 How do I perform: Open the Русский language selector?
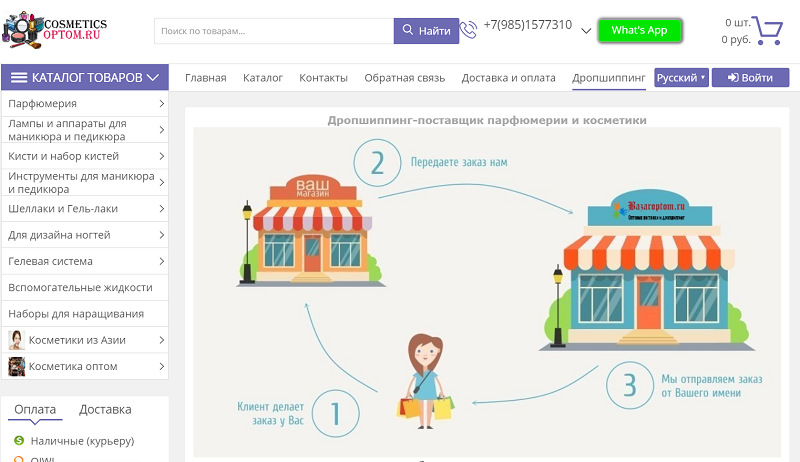coord(681,78)
